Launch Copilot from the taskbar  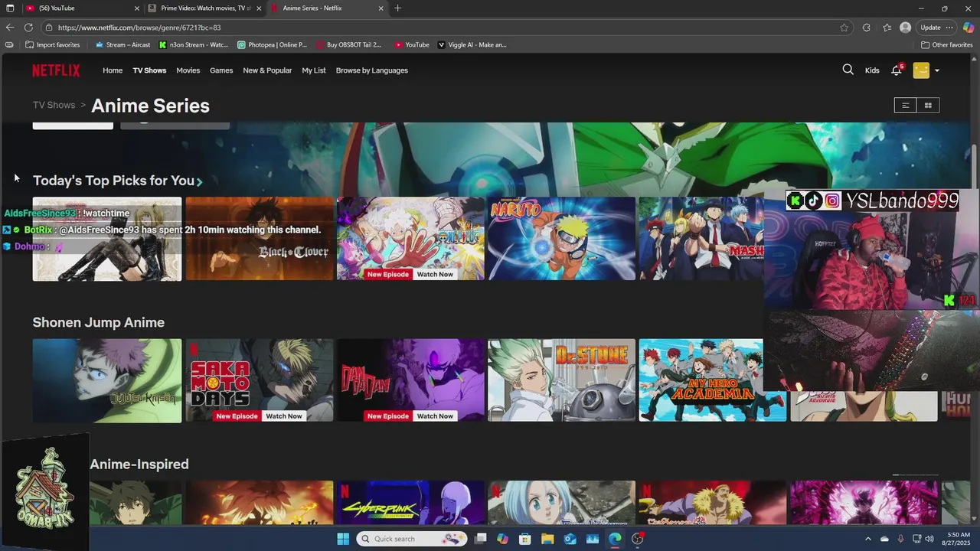point(502,539)
